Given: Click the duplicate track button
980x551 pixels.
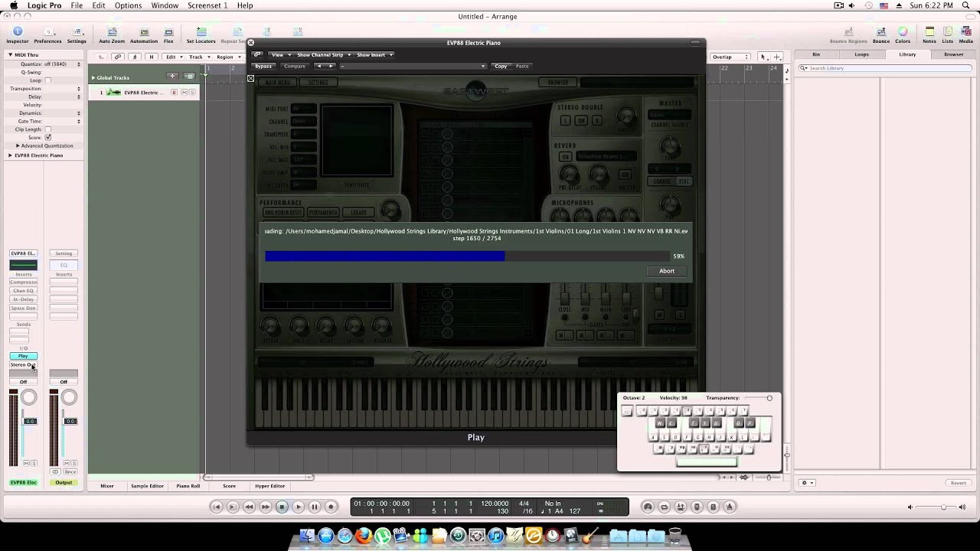Looking at the screenshot, I should (x=189, y=77).
